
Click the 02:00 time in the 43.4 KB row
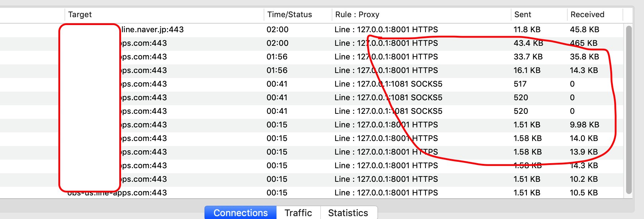click(x=277, y=43)
